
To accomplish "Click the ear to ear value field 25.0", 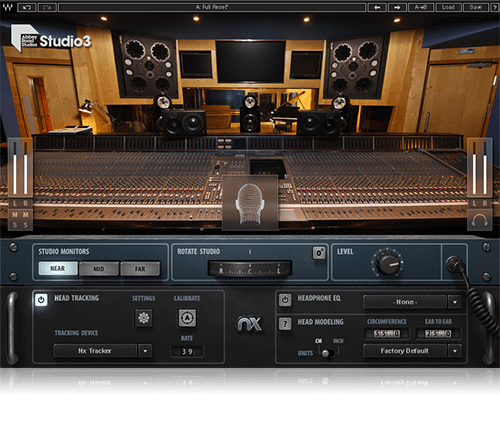I will pyautogui.click(x=438, y=334).
